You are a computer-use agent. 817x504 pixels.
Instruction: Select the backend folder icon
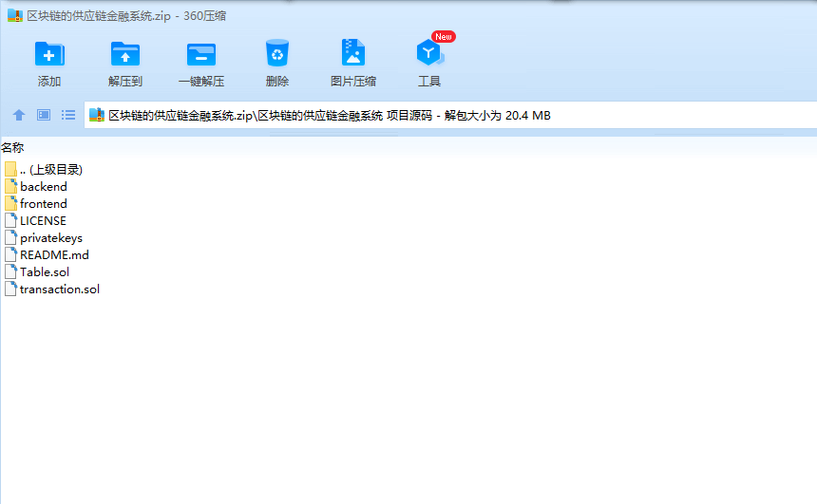point(11,186)
